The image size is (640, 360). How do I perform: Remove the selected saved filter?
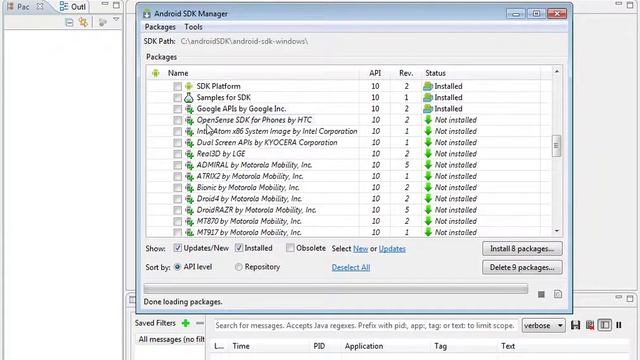point(200,323)
